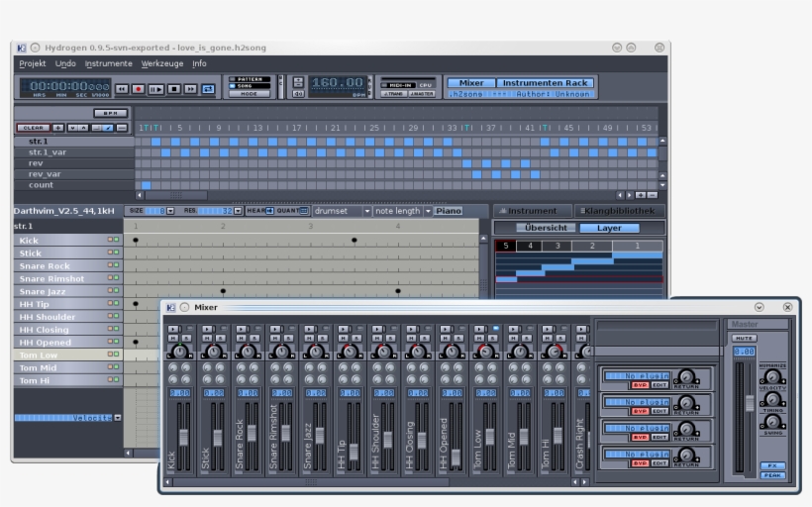Click the play/pause transport button
812x507 pixels.
tap(155, 89)
